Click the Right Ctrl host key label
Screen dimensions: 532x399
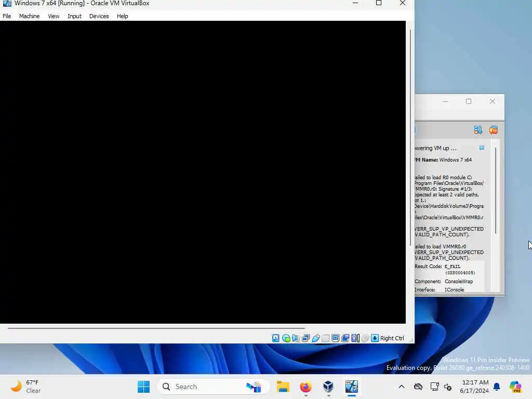tap(392, 338)
